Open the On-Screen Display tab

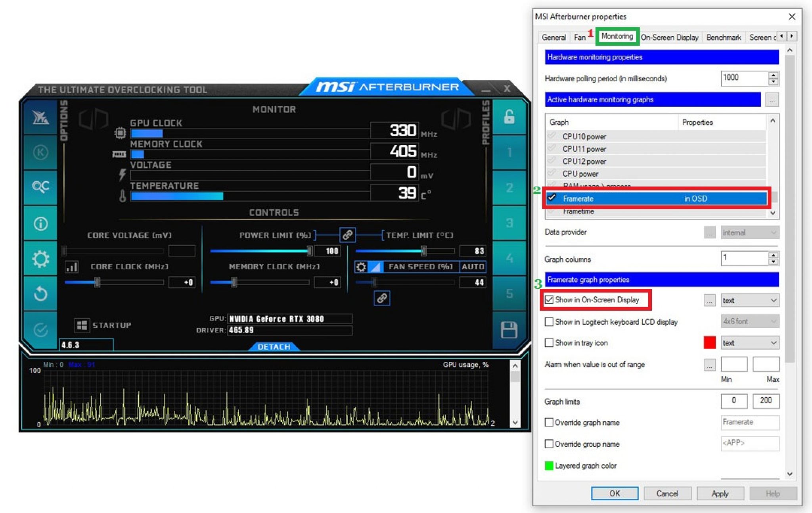[669, 37]
